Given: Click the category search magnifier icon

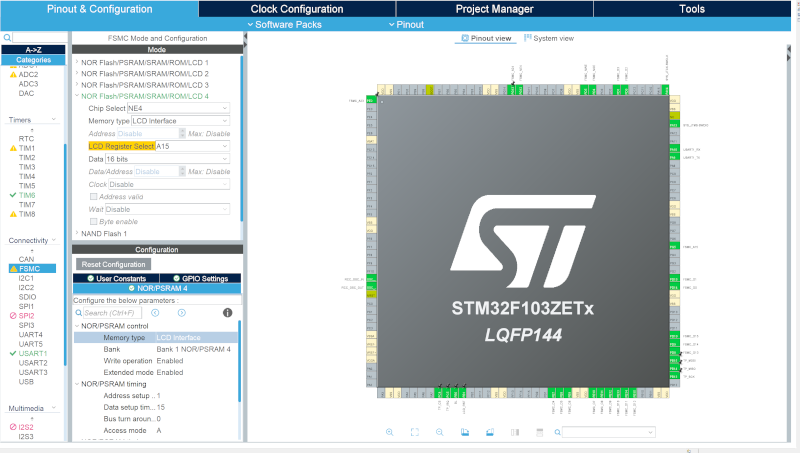Looking at the screenshot, I should 7,38.
